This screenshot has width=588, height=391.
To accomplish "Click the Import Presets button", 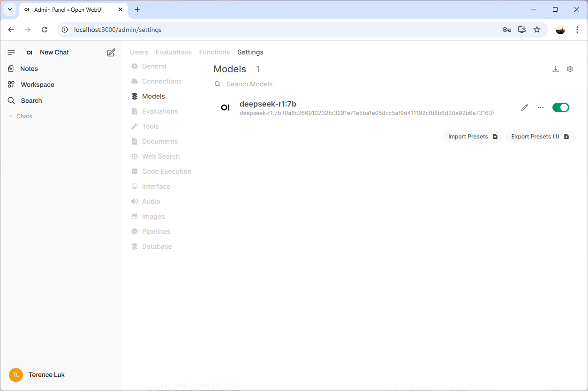I will [473, 137].
